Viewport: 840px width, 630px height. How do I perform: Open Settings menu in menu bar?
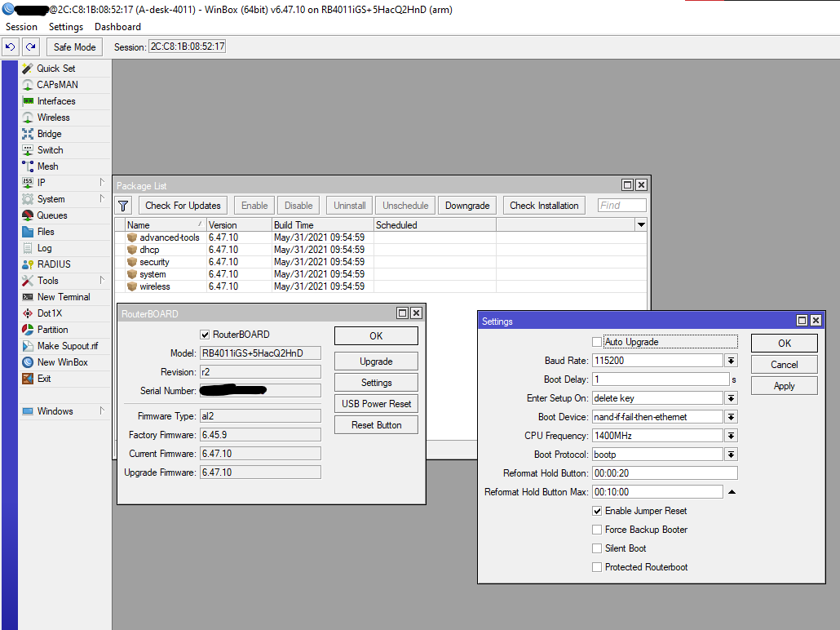[x=66, y=27]
